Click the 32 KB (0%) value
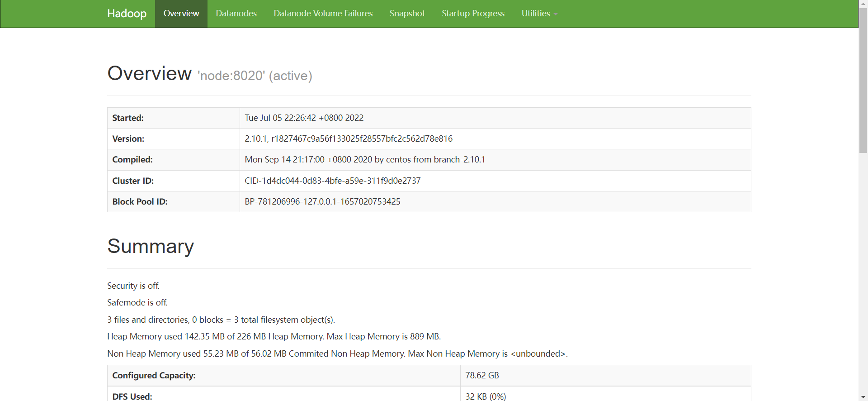The image size is (868, 401). click(x=486, y=396)
